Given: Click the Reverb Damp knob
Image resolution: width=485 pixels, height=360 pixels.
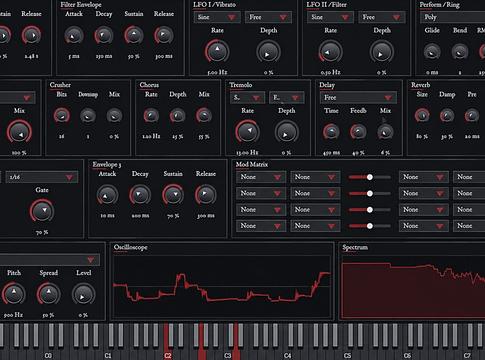Looking at the screenshot, I should 447,116.
